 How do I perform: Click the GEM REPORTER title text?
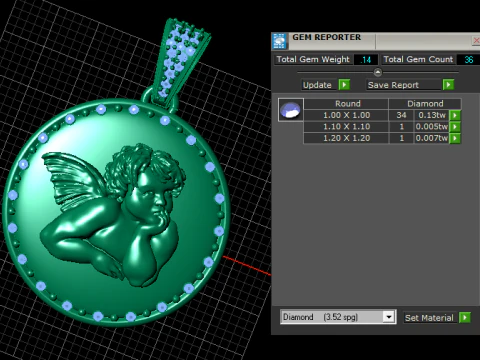tap(326, 37)
